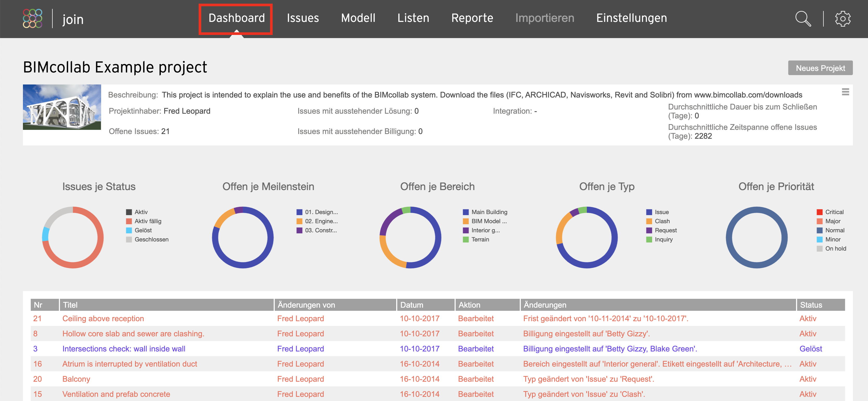Click the 'Projektinhaber: Fred Leopard' text
This screenshot has width=868, height=401.
(x=159, y=111)
